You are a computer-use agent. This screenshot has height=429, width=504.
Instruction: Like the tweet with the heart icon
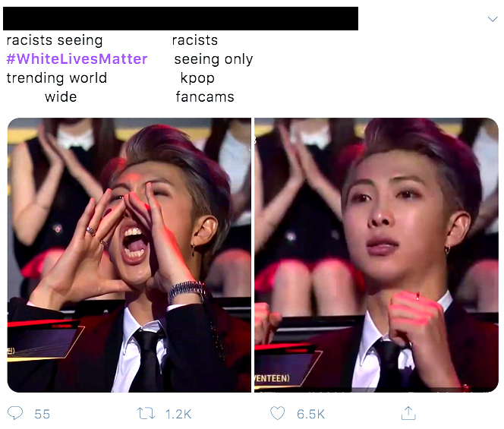[x=277, y=413]
